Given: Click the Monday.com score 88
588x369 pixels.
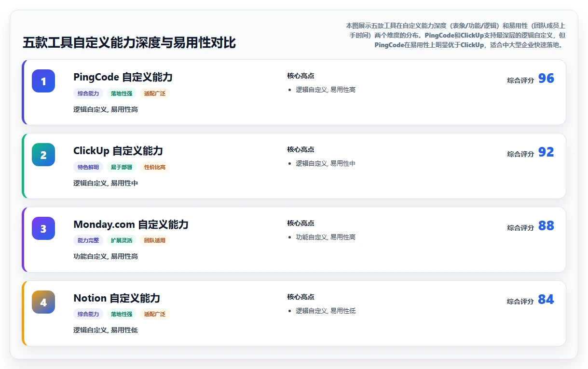Looking at the screenshot, I should pyautogui.click(x=546, y=226).
